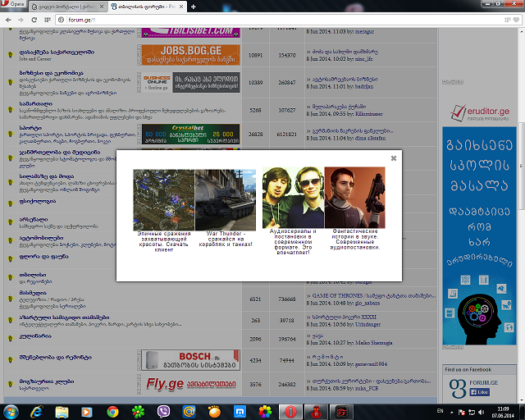Open last poster Urindanger profile
The image size is (525, 420).
click(368, 324)
